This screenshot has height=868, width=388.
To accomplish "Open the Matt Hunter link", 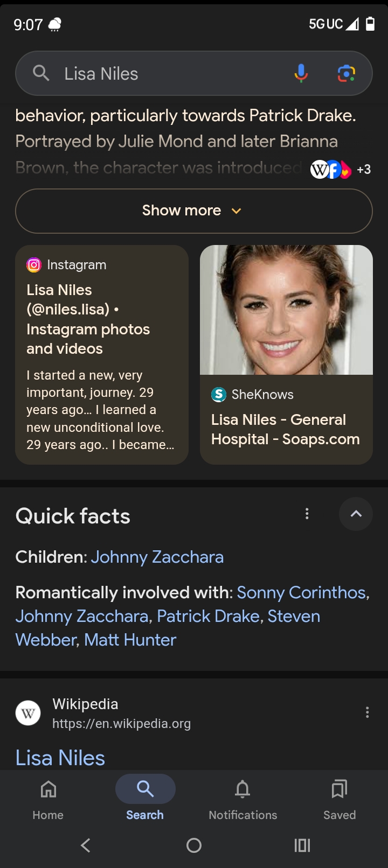I will (x=130, y=640).
